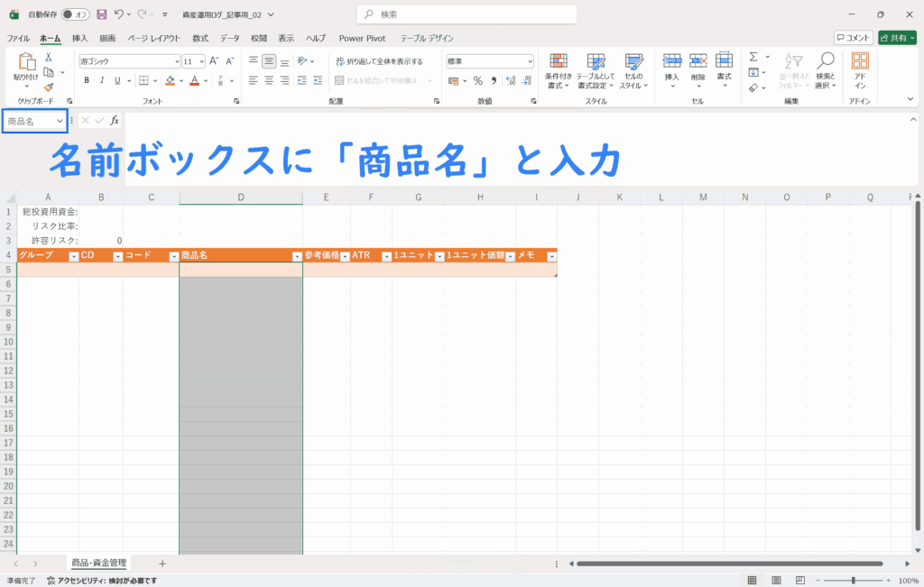Open the number format dropdown (標準)

pos(529,61)
